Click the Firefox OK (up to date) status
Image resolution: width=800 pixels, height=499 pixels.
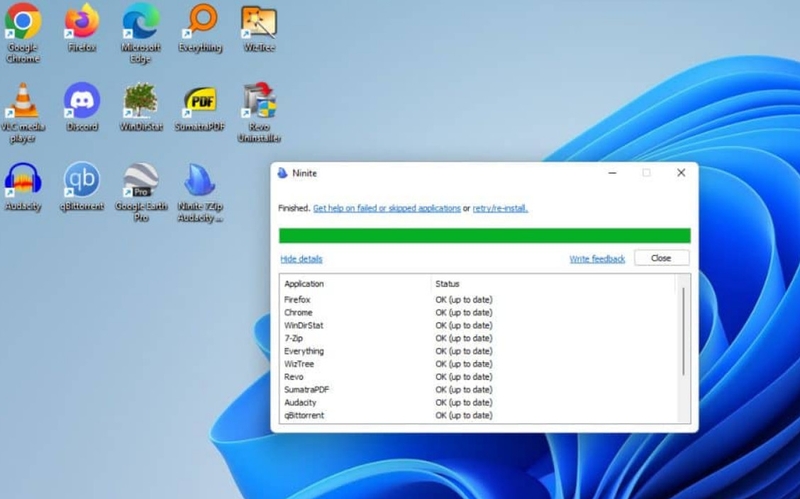464,300
